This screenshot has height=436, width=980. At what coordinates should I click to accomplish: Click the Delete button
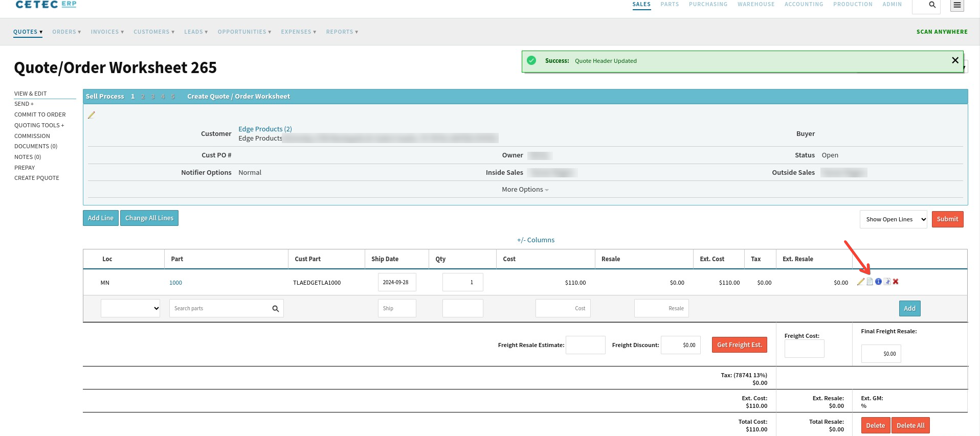pos(876,425)
